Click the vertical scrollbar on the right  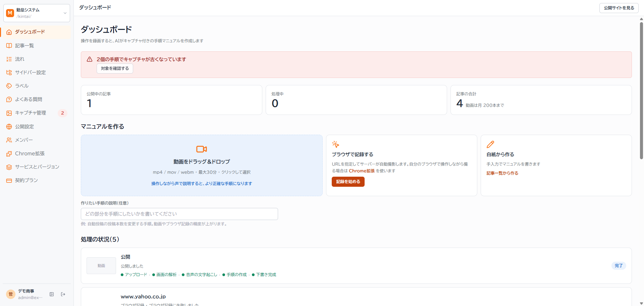point(641,91)
